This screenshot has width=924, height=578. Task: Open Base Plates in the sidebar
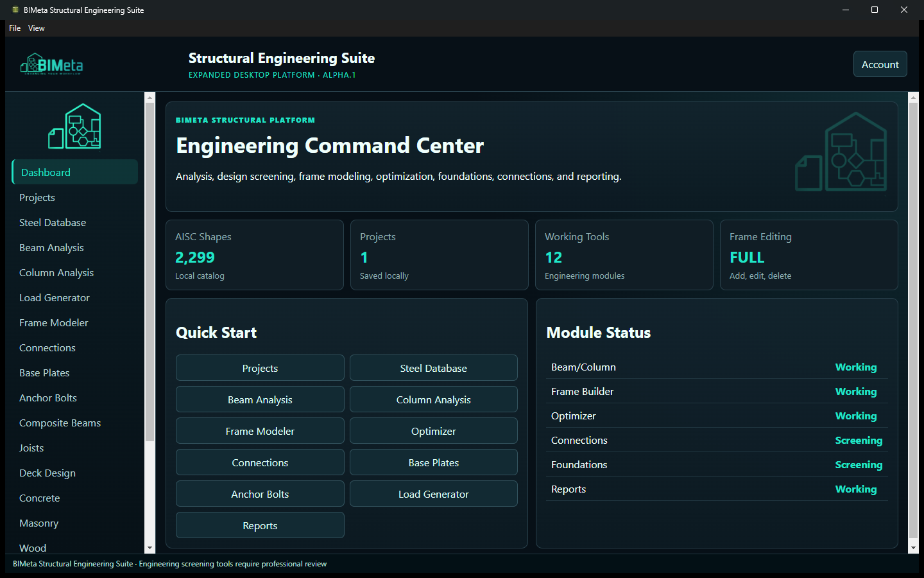75,372
